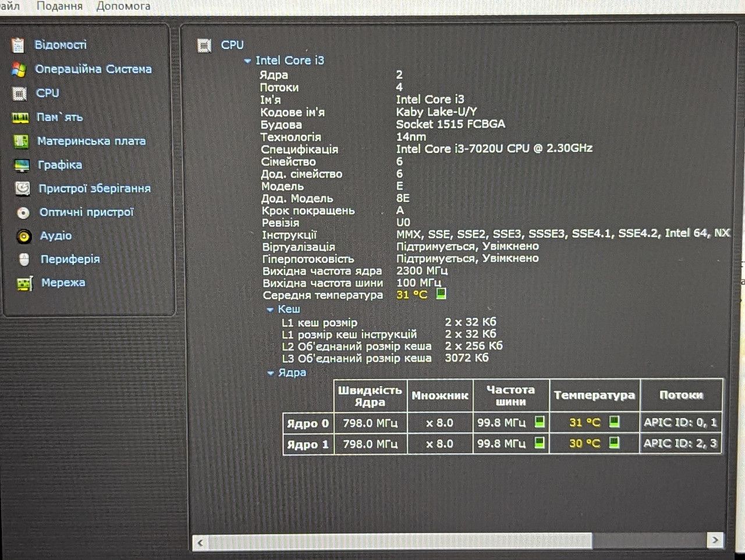Open the Оптичні пристрої disc icon
Screen dimensions: 745x560
tap(23, 213)
